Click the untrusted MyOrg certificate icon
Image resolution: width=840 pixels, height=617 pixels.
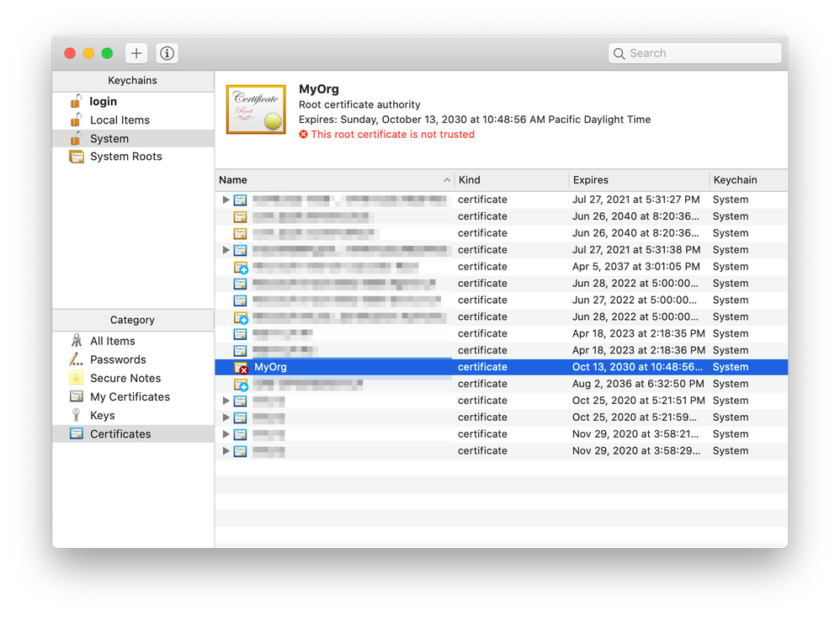click(x=240, y=367)
